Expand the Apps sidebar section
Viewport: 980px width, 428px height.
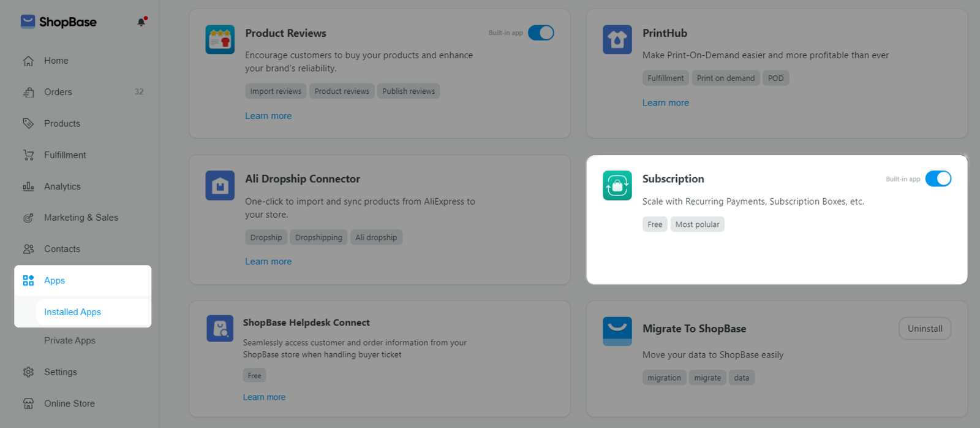tap(55, 280)
